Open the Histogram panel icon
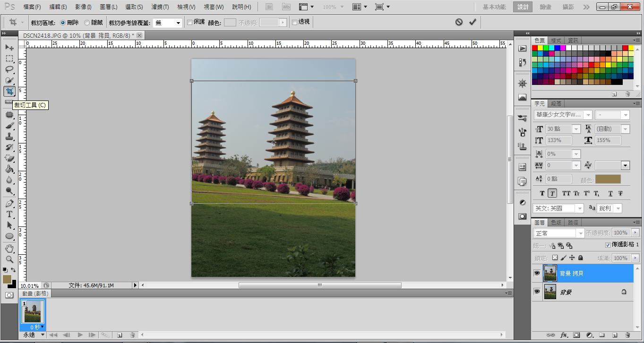 pyautogui.click(x=522, y=98)
